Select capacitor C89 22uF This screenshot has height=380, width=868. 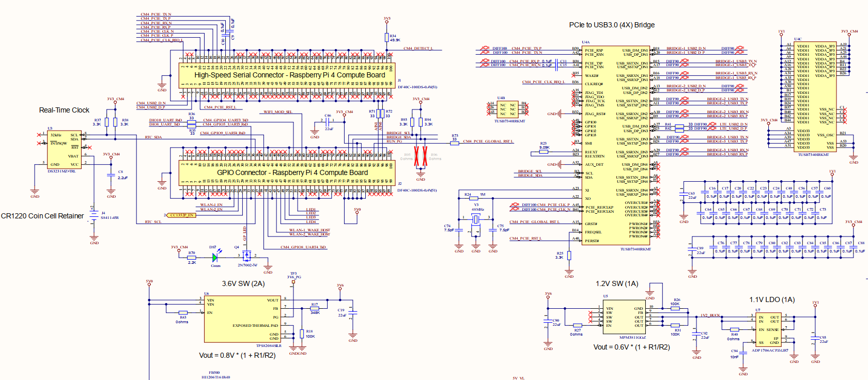(x=692, y=250)
